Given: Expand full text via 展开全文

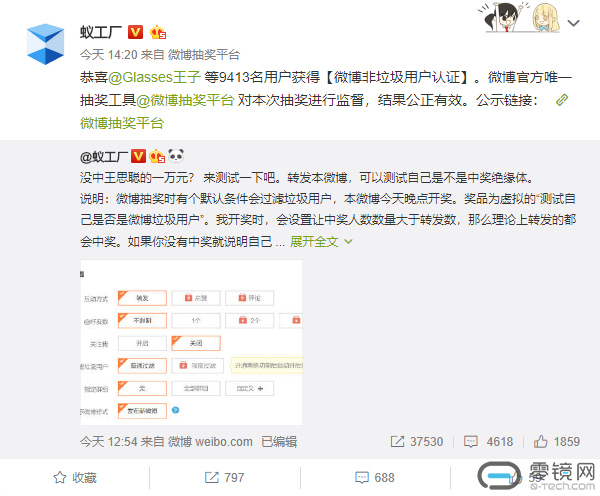Looking at the screenshot, I should pyautogui.click(x=314, y=241).
